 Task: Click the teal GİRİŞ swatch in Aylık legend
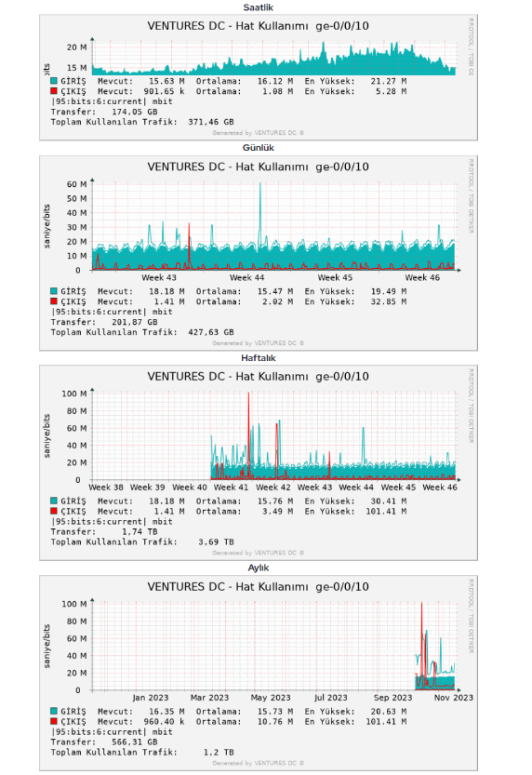click(x=54, y=711)
